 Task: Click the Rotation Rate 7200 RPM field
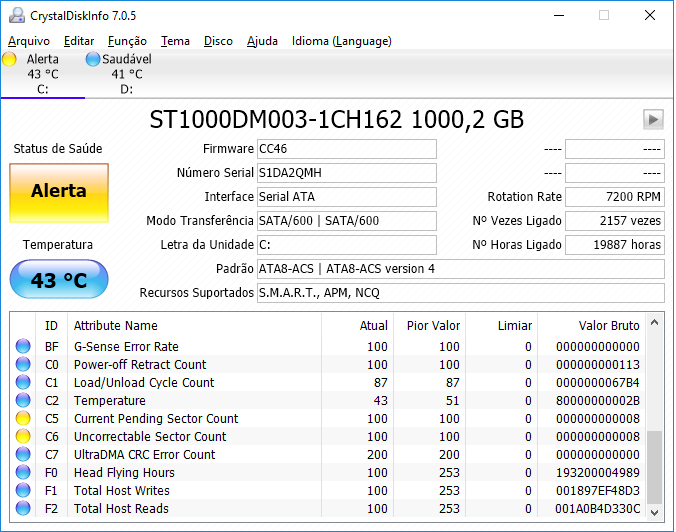point(614,197)
